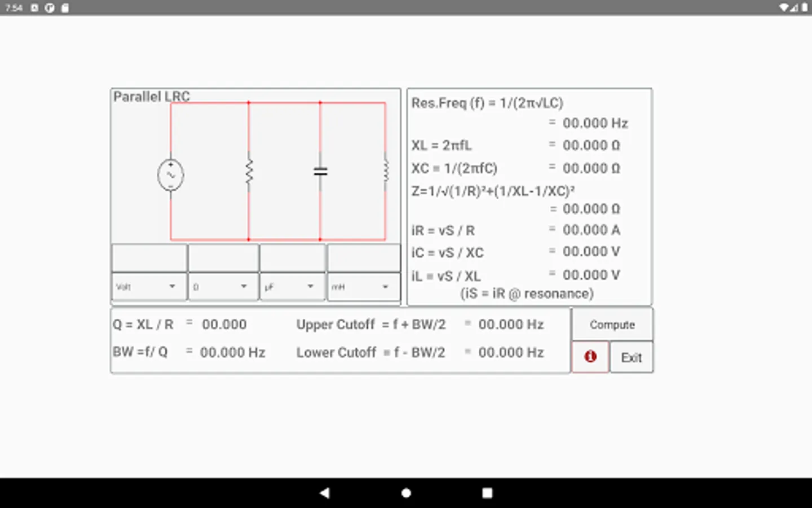This screenshot has width=812, height=508.
Task: Click the resistor symbol in the circuit
Action: point(249,171)
